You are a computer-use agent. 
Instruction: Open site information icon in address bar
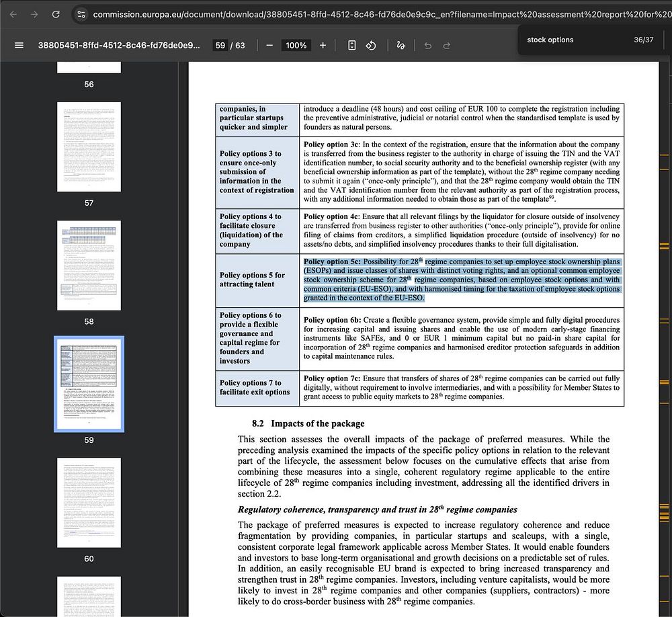click(81, 14)
